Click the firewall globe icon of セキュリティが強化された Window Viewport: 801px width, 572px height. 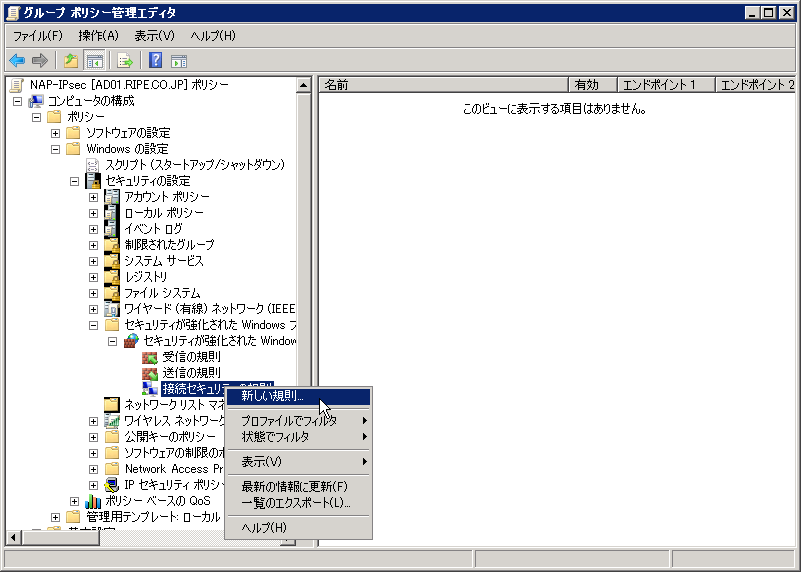[x=131, y=341]
